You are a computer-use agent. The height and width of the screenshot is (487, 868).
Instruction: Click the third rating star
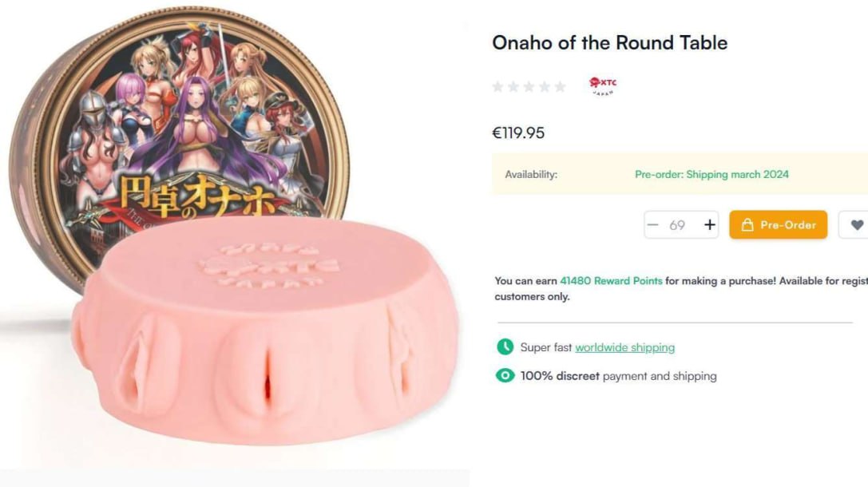pos(529,86)
